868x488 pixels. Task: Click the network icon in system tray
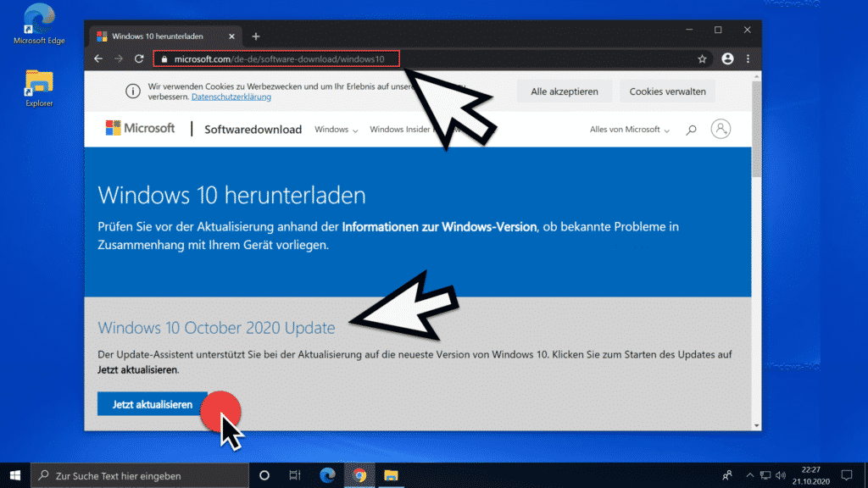[x=765, y=475]
